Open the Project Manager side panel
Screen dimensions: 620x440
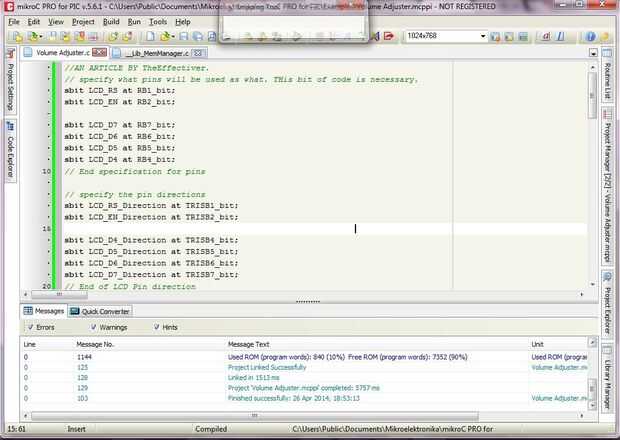tap(607, 187)
